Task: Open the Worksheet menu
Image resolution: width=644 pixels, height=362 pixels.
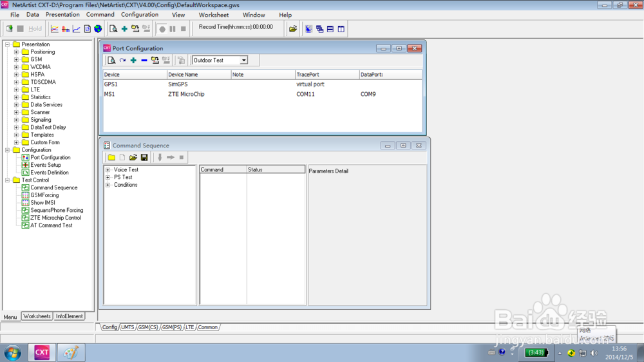Action: [214, 15]
